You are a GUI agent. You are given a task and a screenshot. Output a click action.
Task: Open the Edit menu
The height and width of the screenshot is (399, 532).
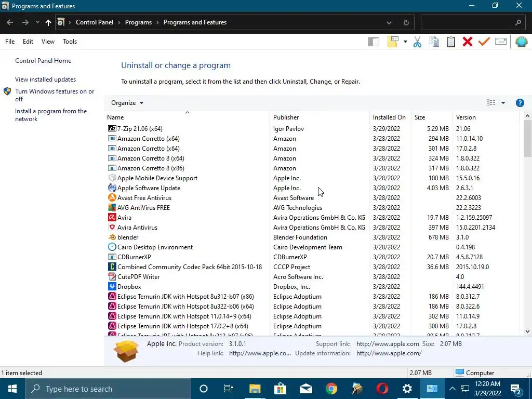(x=28, y=42)
